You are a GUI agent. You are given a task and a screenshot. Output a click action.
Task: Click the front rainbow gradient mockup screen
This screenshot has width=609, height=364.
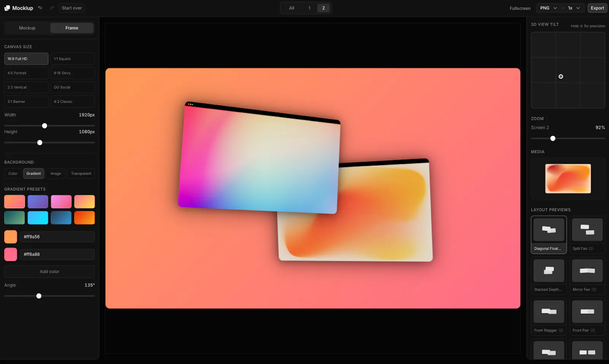259,158
